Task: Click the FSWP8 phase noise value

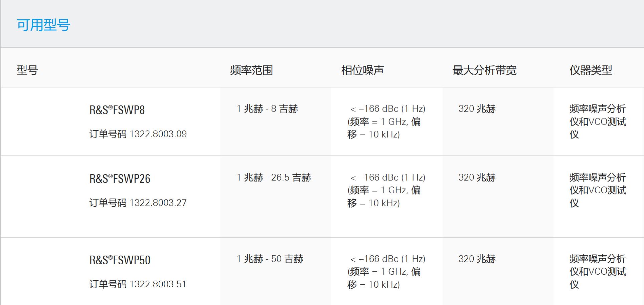Action: [x=386, y=121]
